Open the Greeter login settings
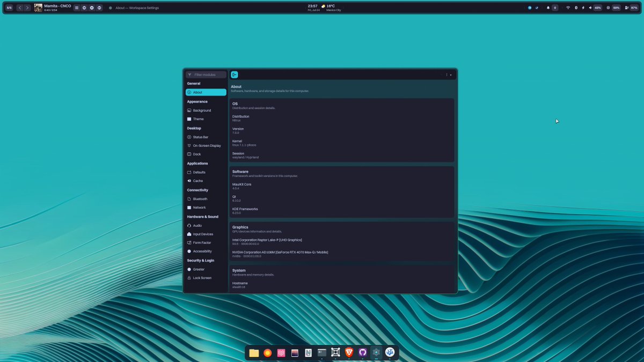644x362 pixels. (206, 269)
